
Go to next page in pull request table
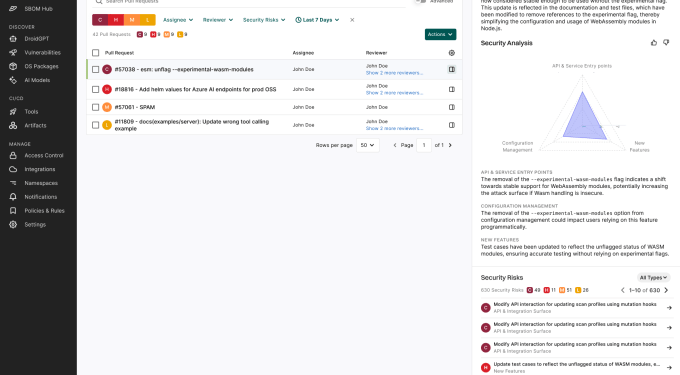click(450, 145)
